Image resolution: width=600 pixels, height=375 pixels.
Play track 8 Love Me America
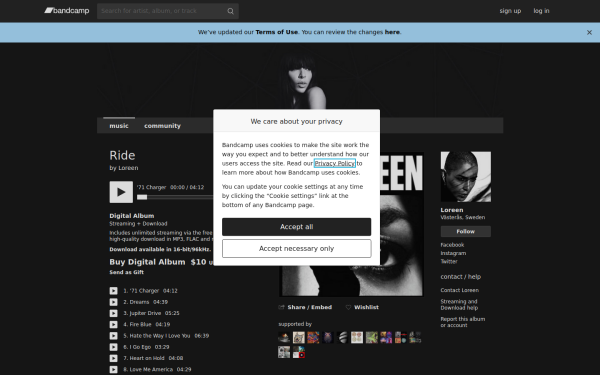[114, 370]
